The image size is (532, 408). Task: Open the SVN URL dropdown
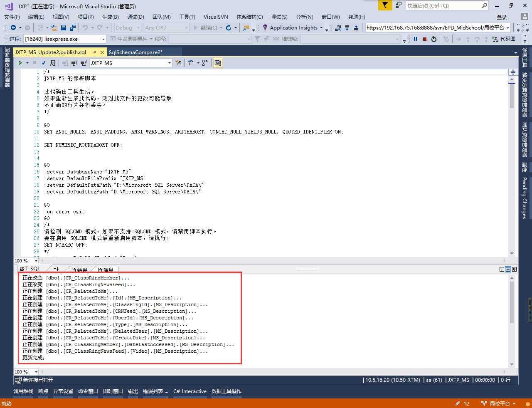[x=508, y=28]
